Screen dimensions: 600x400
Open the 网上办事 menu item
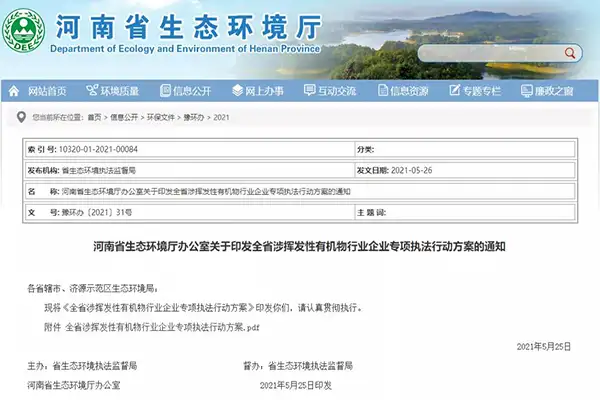(264, 91)
